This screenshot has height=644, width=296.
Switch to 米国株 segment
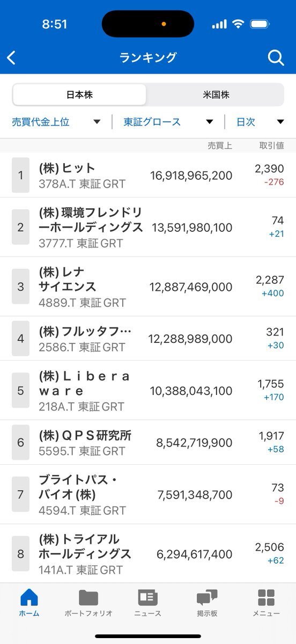coord(216,94)
